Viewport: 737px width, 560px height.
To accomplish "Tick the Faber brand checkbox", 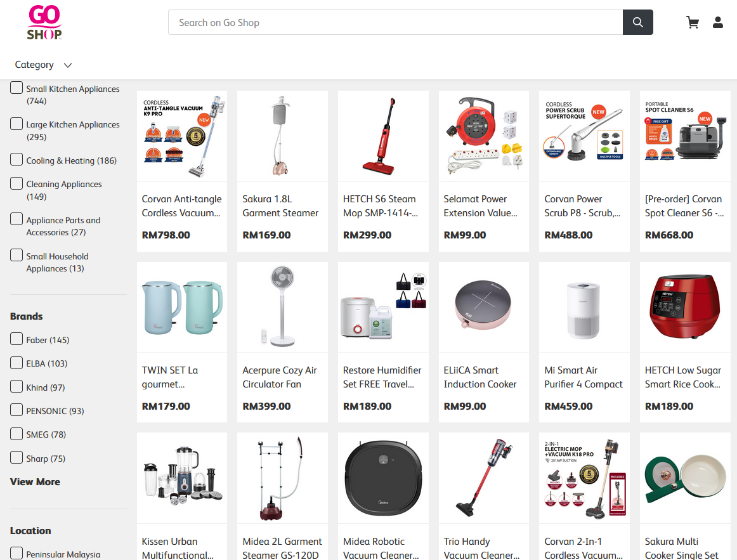I will [16, 339].
